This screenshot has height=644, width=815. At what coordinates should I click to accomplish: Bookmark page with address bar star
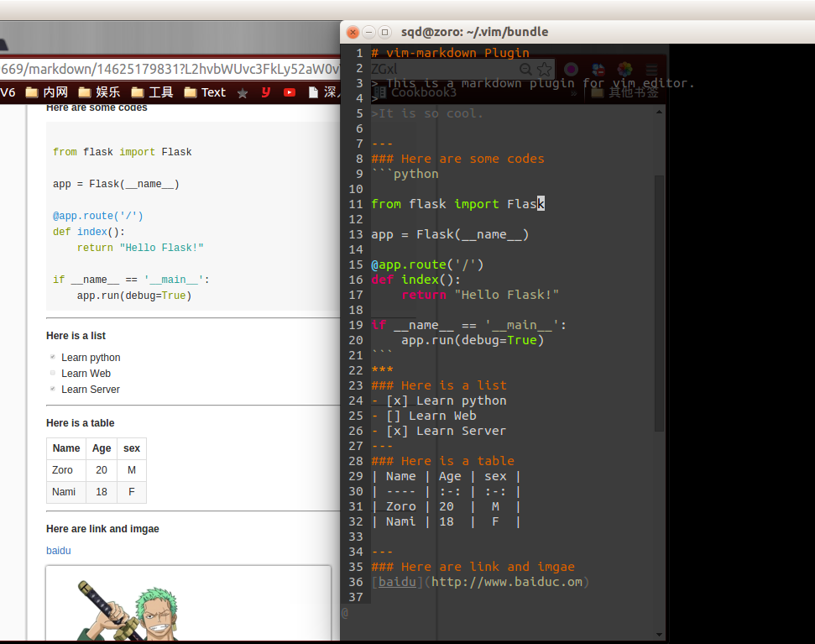click(544, 69)
